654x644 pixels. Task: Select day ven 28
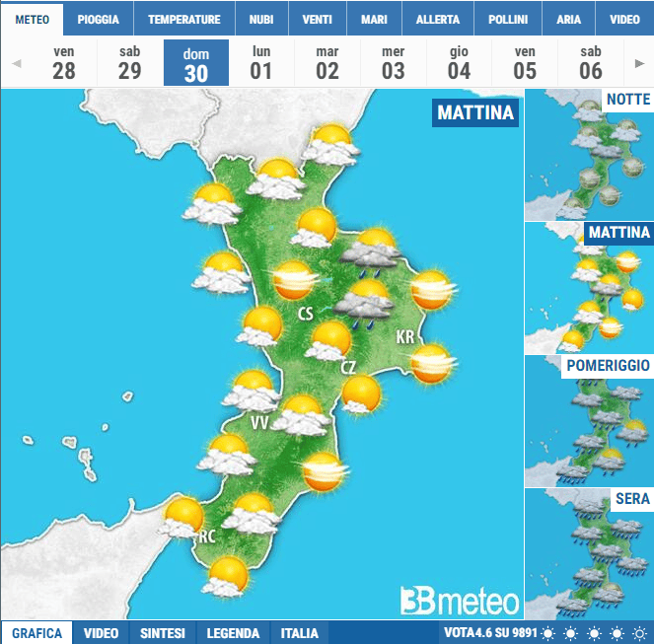[x=64, y=63]
